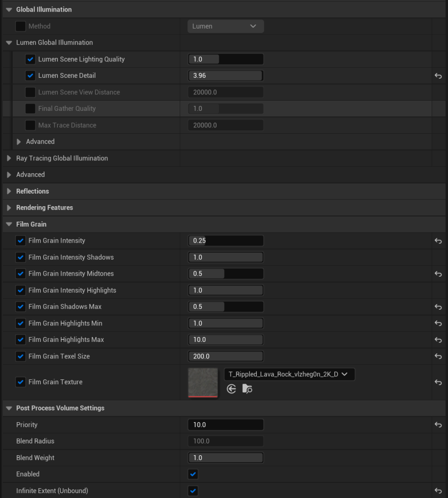Screen dimensions: 448x498
Task: Browse to Film Grain Texture in Content Browser
Action: [247, 389]
